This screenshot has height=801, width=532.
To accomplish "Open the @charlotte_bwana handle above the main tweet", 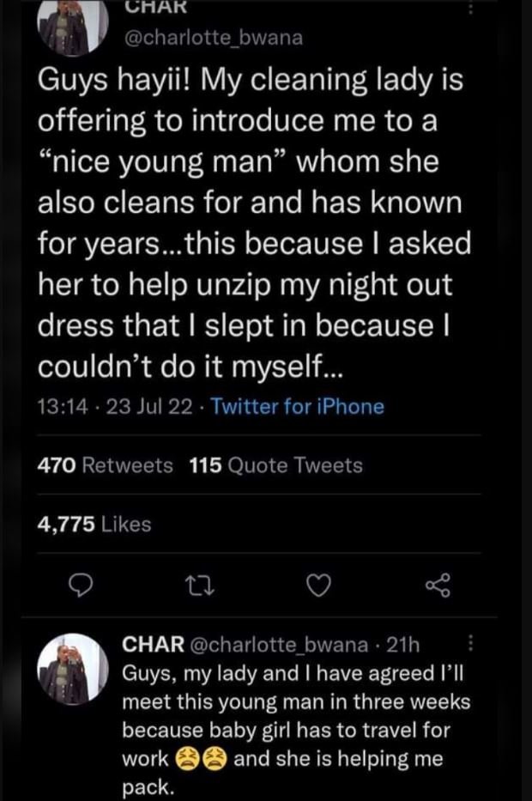I will [216, 37].
